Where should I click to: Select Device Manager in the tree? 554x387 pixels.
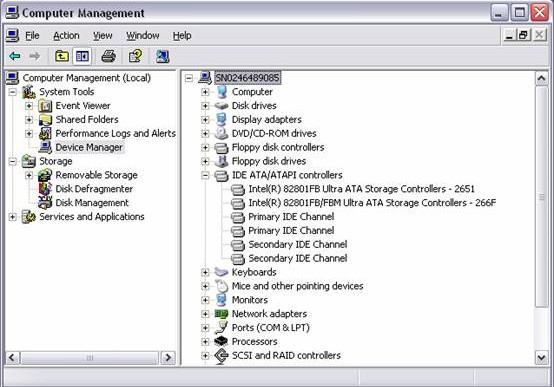[x=89, y=147]
